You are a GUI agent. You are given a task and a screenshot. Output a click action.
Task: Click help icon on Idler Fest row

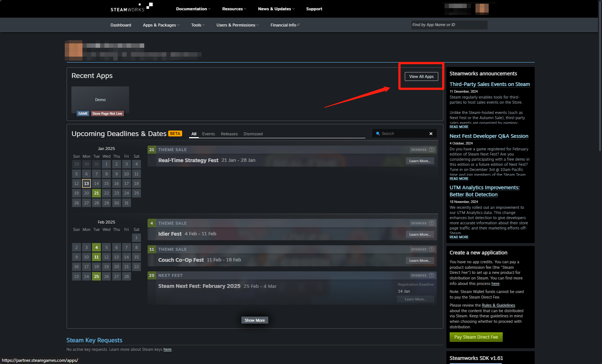point(432,223)
